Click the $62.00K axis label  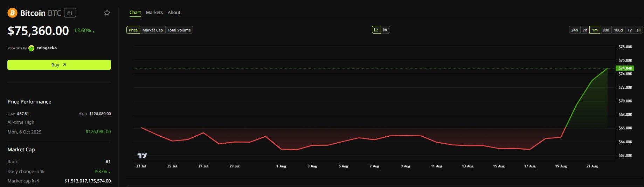point(625,156)
